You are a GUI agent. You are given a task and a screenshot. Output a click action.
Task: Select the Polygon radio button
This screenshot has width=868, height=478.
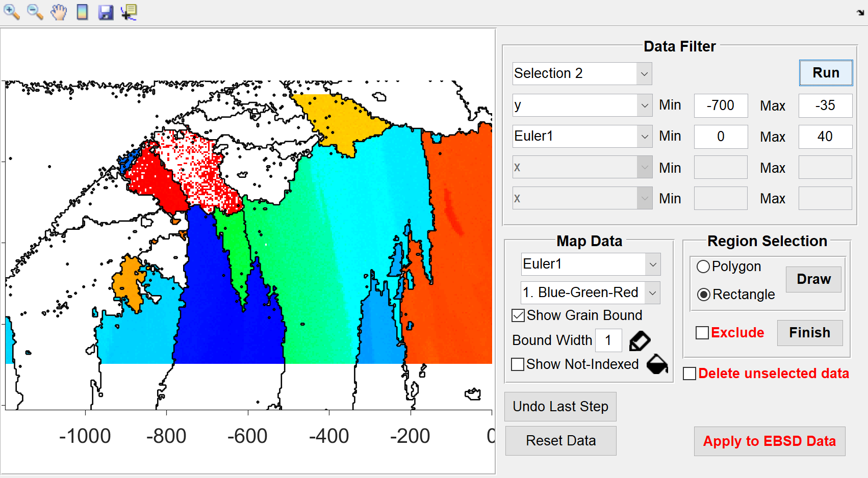point(703,267)
